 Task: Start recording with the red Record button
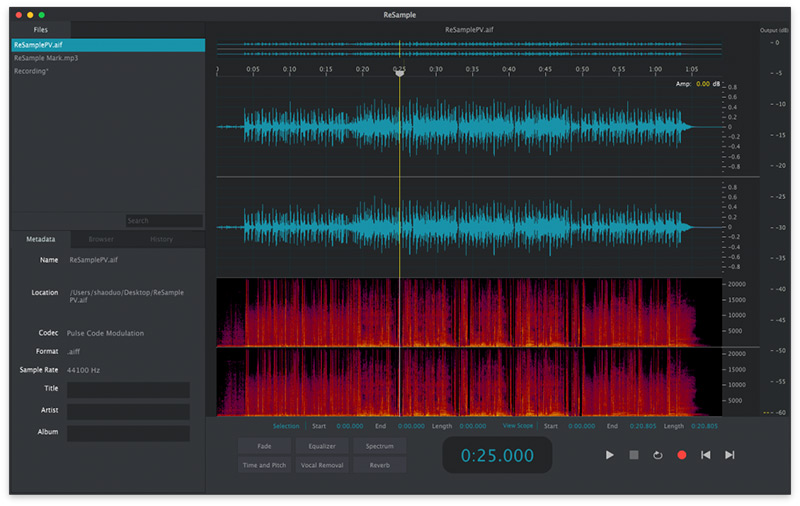click(x=682, y=455)
